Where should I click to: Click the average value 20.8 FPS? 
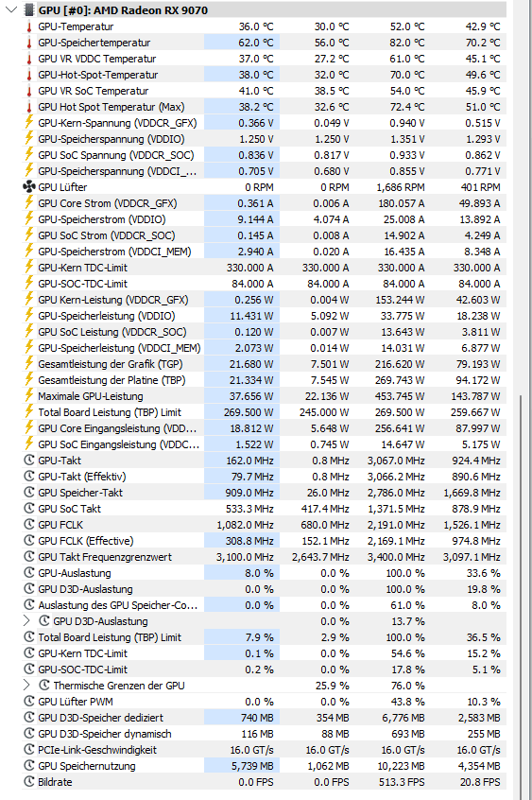[x=480, y=782]
